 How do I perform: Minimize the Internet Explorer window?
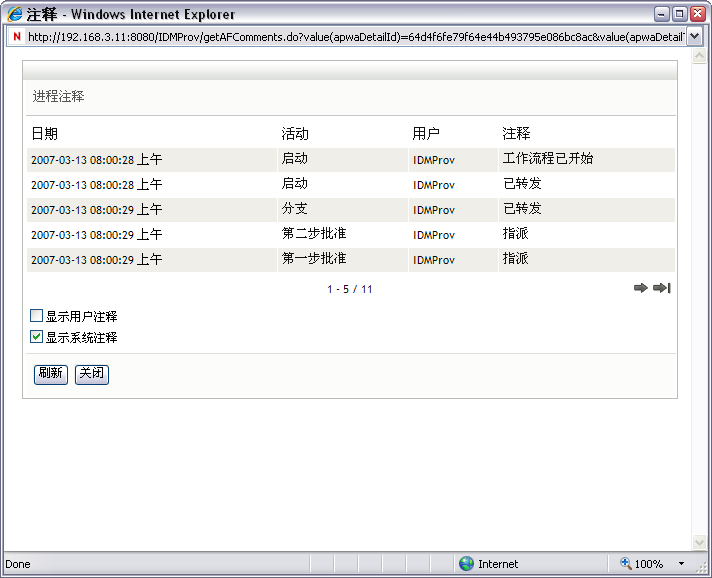(662, 14)
